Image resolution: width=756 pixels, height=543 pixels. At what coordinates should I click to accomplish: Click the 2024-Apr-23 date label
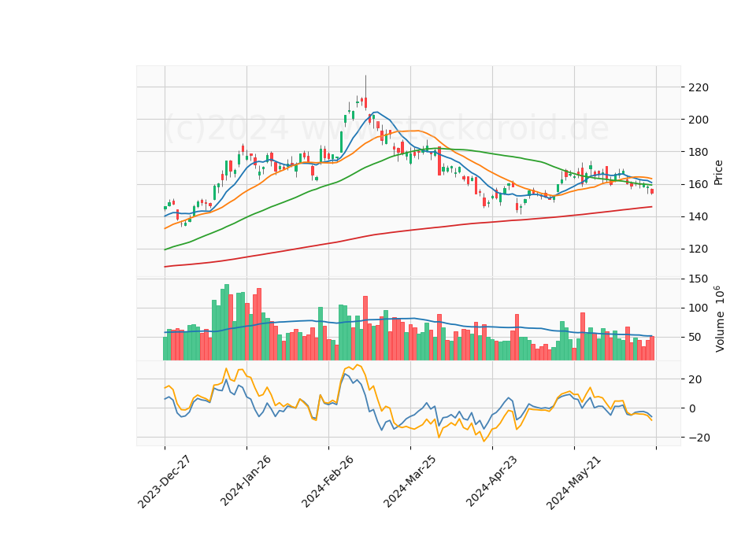point(491,482)
